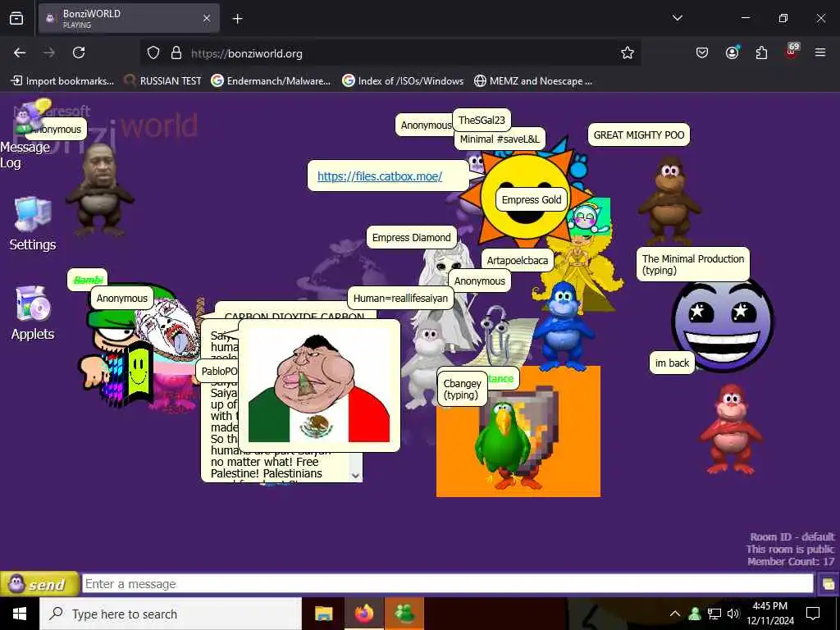Click the green people taskbar app icon

404,614
